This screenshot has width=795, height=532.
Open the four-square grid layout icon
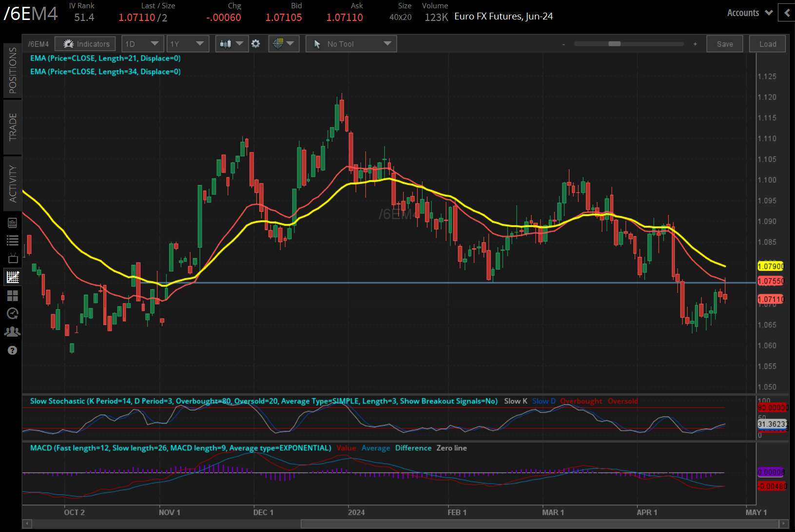[x=12, y=295]
